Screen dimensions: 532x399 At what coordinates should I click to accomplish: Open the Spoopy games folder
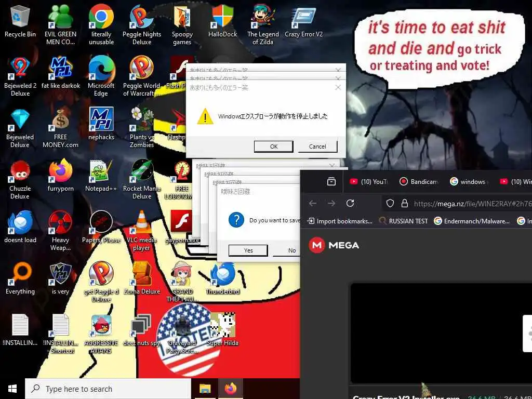click(x=182, y=25)
